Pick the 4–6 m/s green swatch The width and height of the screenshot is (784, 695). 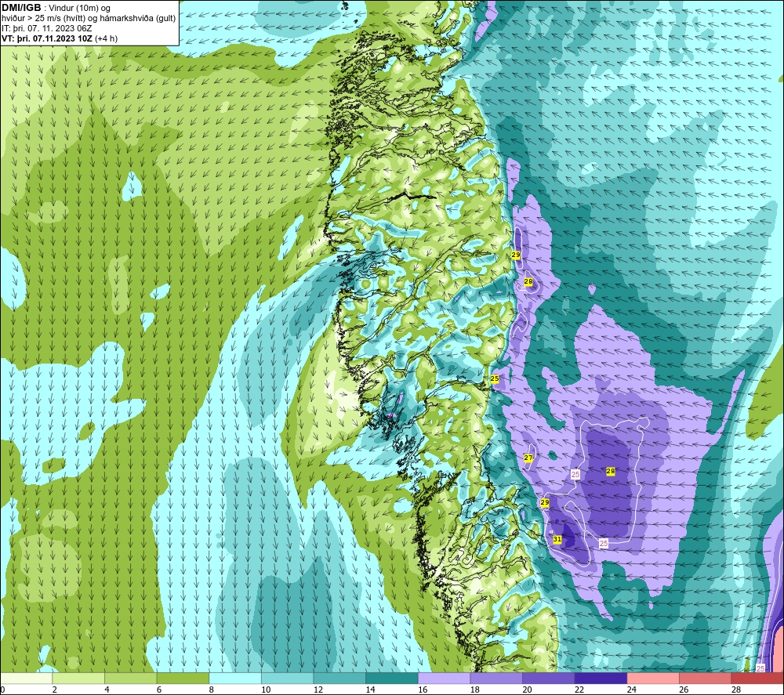(x=130, y=678)
